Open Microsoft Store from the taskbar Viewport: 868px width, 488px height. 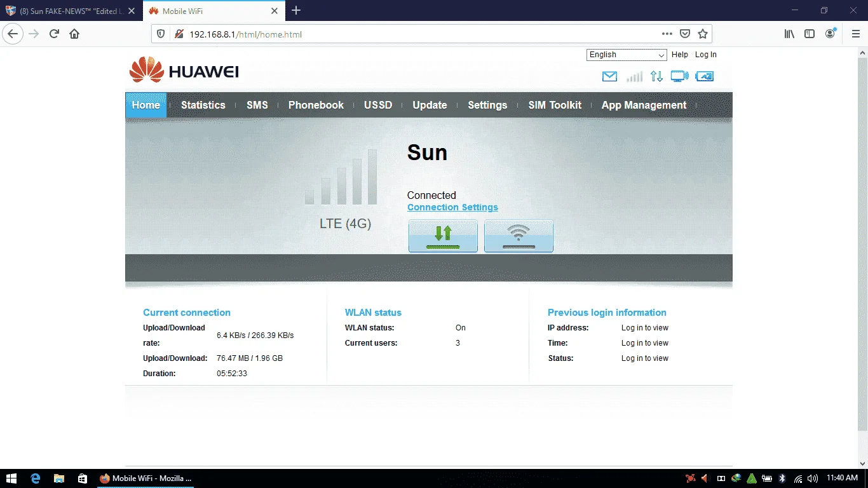[x=82, y=478]
